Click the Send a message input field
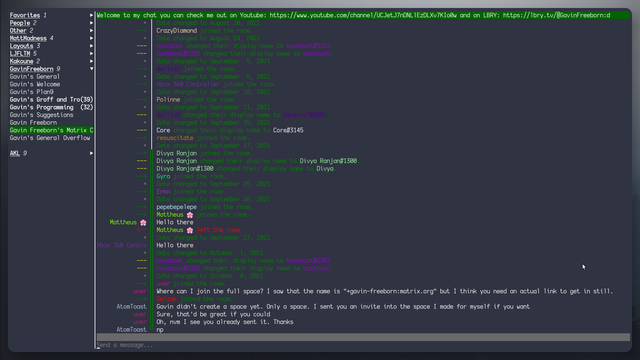 click(x=363, y=345)
